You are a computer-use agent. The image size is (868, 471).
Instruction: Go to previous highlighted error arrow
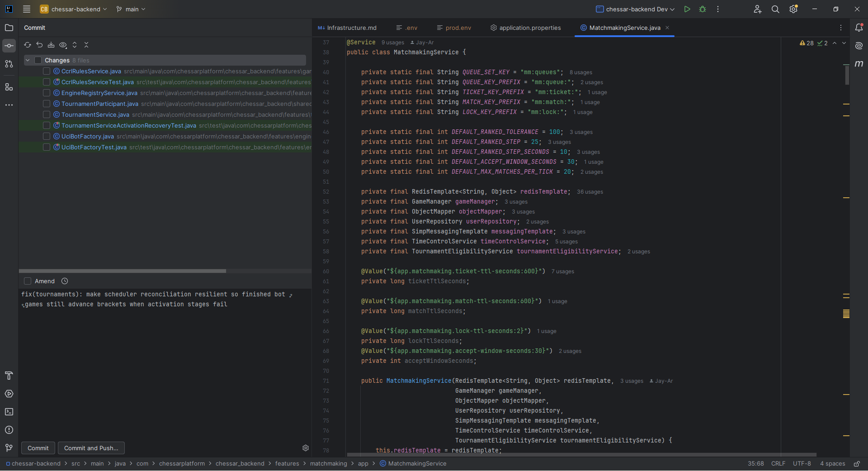coord(835,43)
